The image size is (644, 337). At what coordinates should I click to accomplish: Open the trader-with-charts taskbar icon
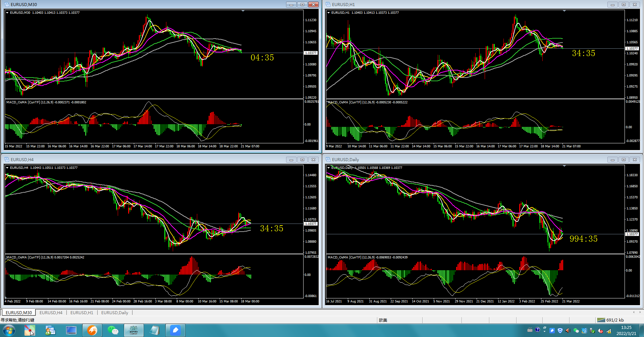pos(50,331)
